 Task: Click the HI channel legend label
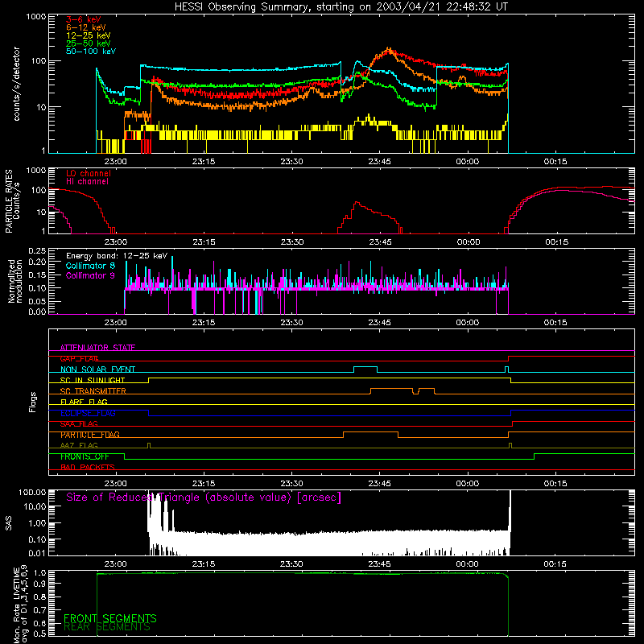(87, 182)
